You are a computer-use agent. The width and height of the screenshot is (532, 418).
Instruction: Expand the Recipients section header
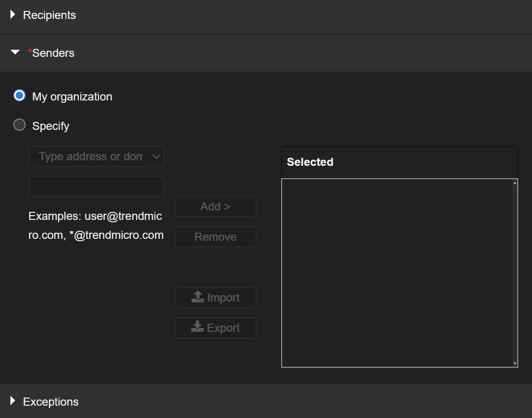pos(49,15)
